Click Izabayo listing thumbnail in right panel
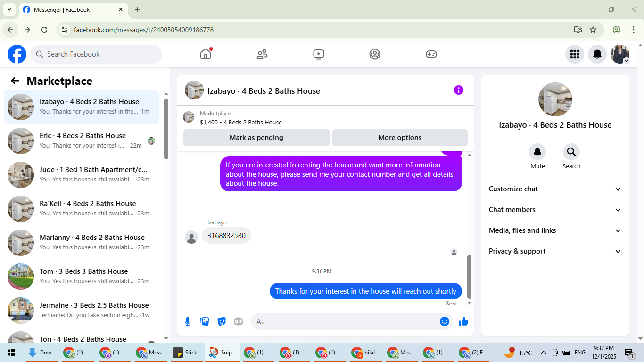The image size is (644, 362). tap(555, 99)
